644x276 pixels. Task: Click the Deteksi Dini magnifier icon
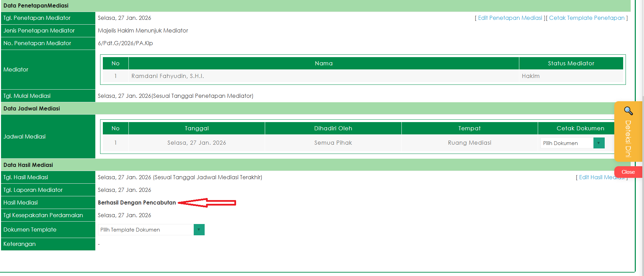628,111
